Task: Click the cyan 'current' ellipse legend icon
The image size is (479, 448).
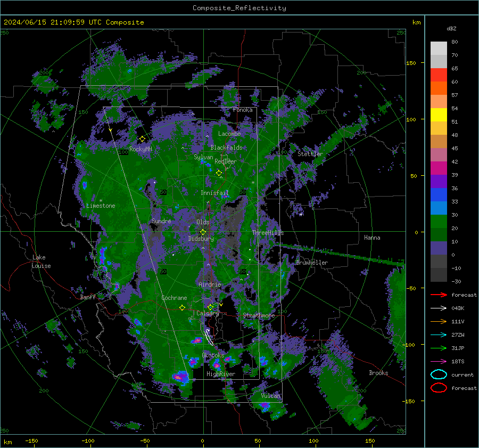Action: coord(439,374)
